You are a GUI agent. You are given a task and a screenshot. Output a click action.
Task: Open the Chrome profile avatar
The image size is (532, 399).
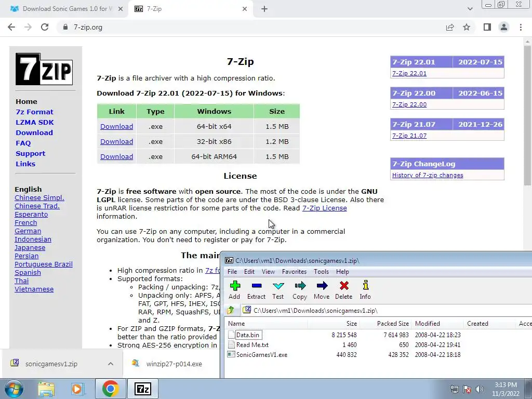504,27
